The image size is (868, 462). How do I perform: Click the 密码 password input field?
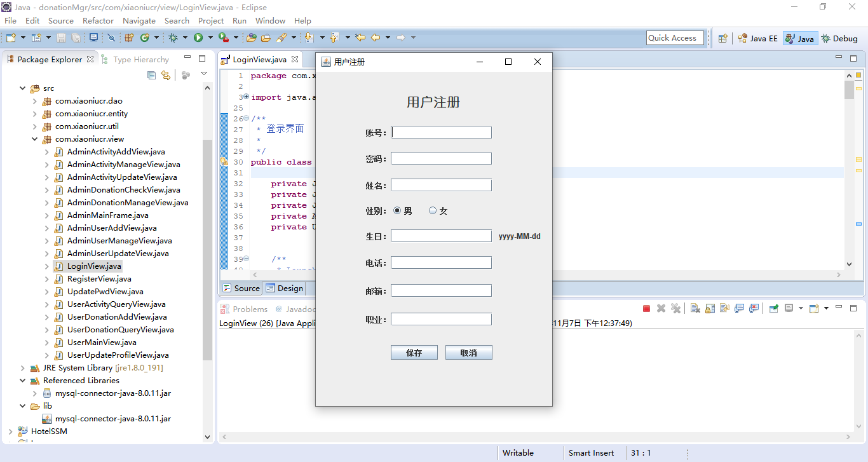coord(441,158)
